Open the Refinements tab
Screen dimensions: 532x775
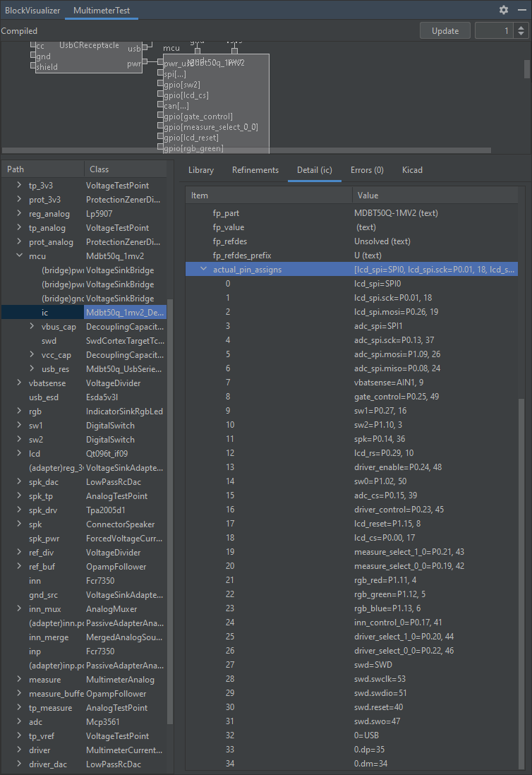[x=255, y=170]
